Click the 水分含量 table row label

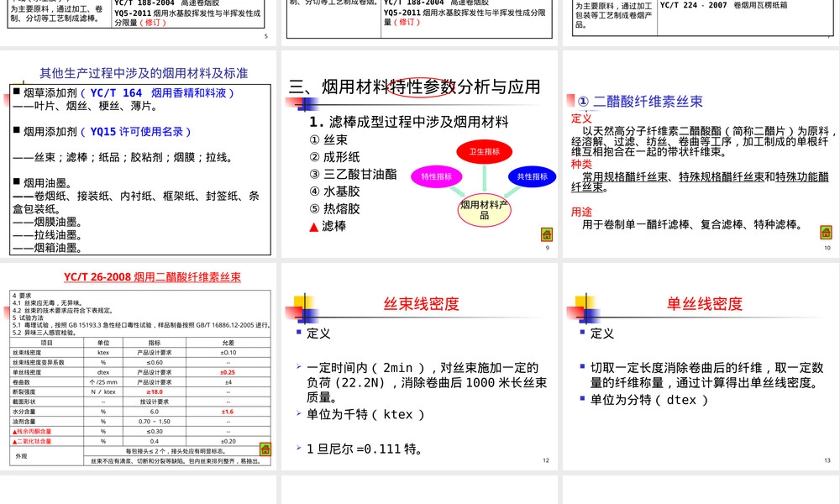click(x=23, y=412)
